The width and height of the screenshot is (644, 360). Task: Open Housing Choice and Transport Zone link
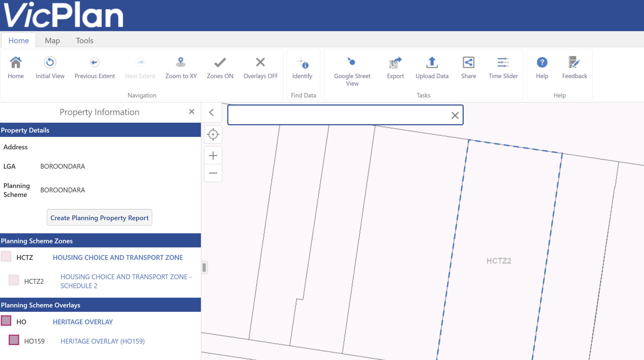tap(118, 257)
